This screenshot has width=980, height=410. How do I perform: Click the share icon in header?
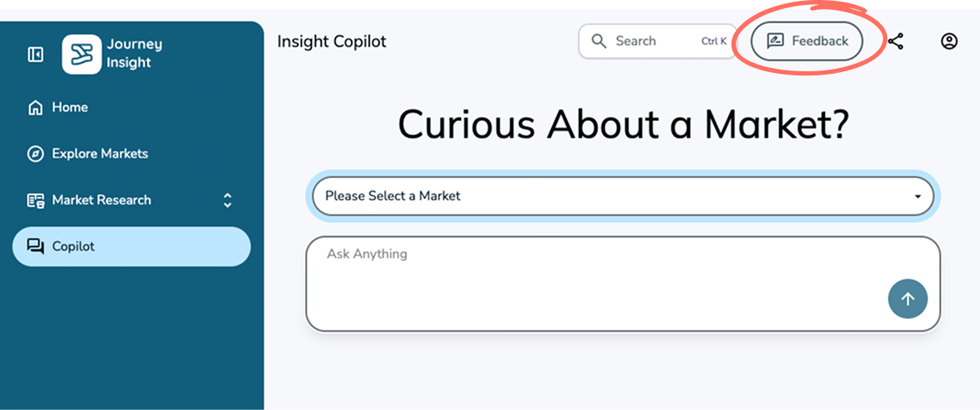click(x=896, y=41)
